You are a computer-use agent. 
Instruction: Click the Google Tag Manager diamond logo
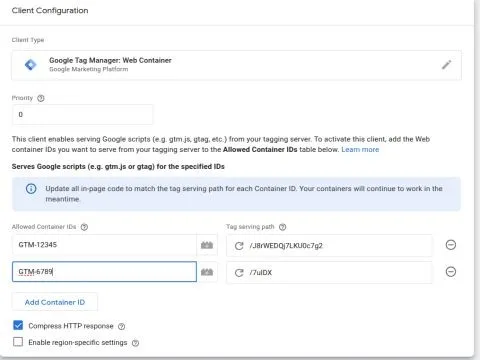(31, 64)
